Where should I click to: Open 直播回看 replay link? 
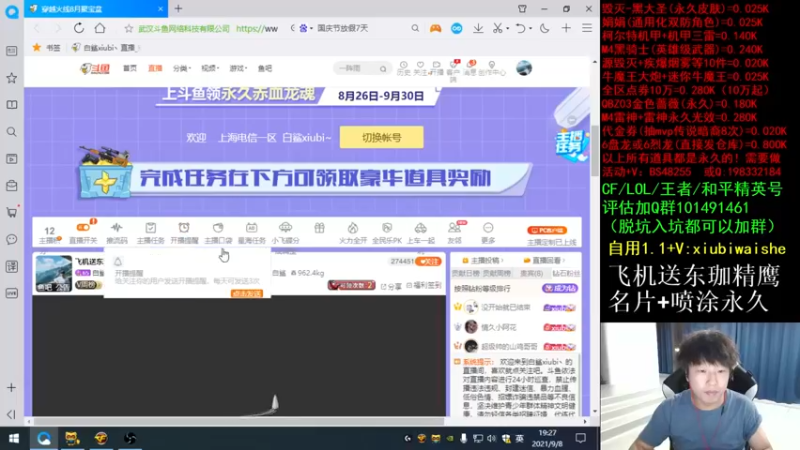[544, 261]
